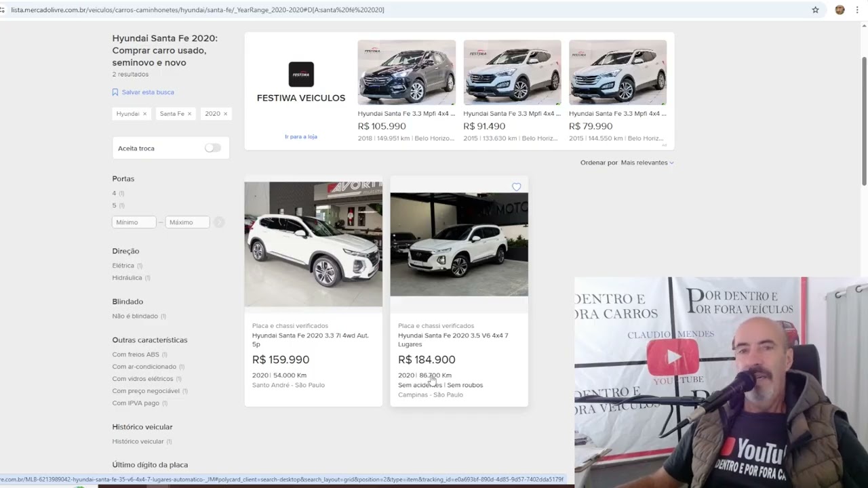Select the Histórico veicular filter option
The height and width of the screenshot is (488, 868).
click(x=142, y=441)
